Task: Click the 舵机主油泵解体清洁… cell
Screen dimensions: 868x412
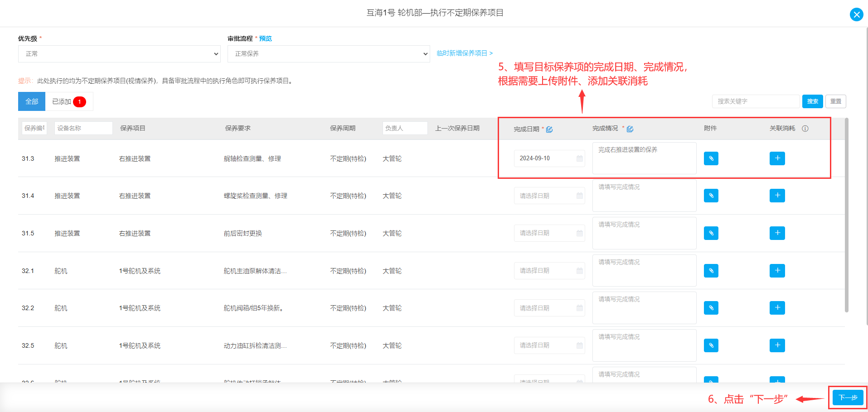Action: tap(255, 271)
